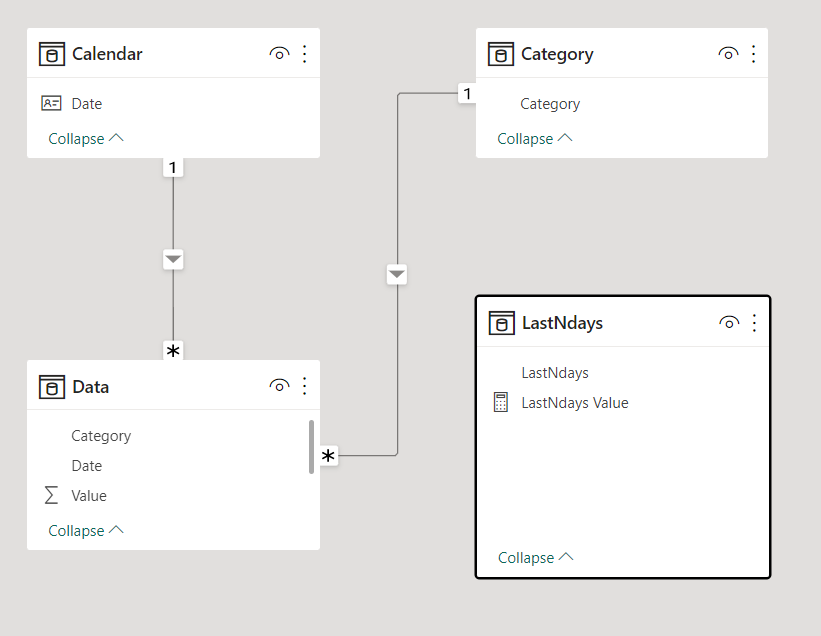Open more options for LastNdays table
The height and width of the screenshot is (636, 821).
point(755,323)
